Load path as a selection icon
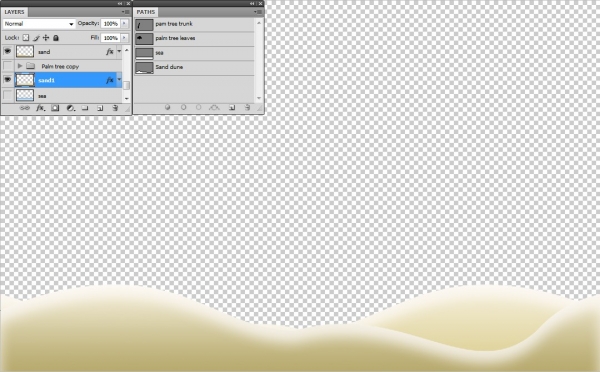This screenshot has height=372, width=600. [x=198, y=108]
